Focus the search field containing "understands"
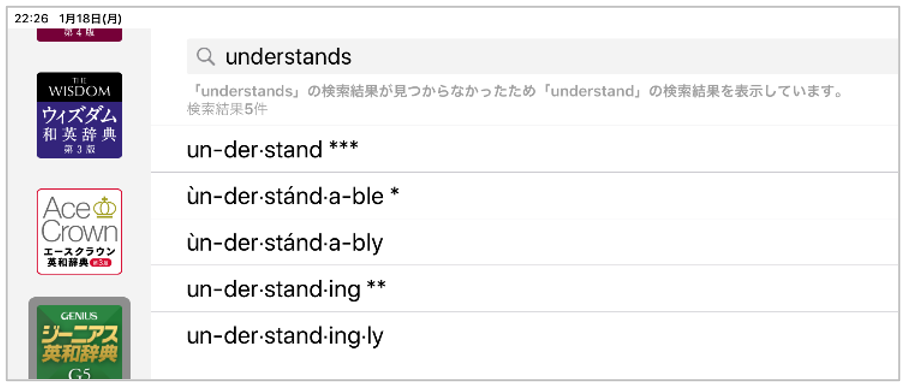The image size is (906, 388). tap(543, 57)
